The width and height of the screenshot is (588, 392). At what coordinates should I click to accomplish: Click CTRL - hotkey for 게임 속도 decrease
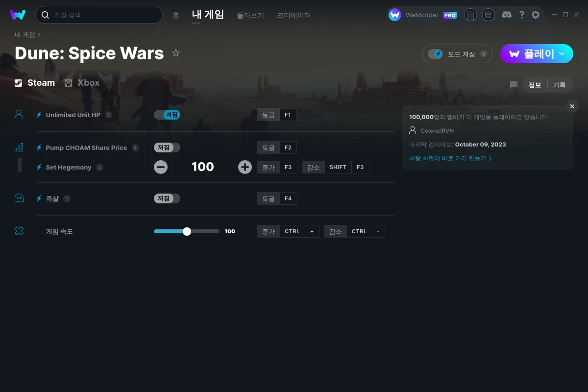click(x=366, y=231)
